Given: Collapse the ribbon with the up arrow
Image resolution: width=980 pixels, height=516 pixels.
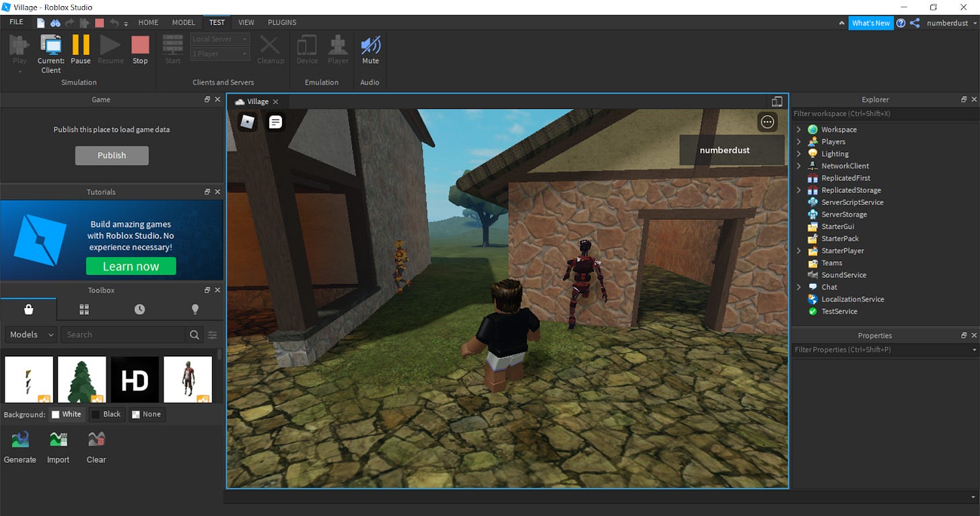Looking at the screenshot, I should point(841,23).
